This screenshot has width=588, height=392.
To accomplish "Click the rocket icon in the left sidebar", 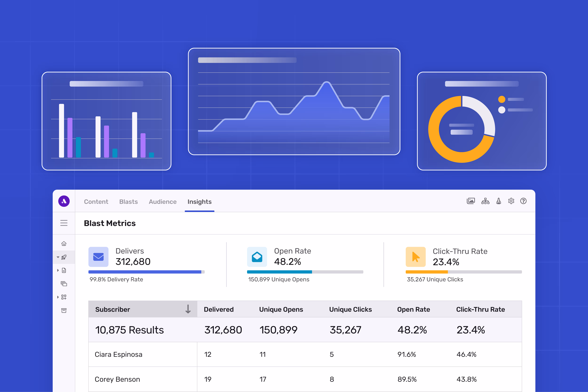I will point(64,257).
